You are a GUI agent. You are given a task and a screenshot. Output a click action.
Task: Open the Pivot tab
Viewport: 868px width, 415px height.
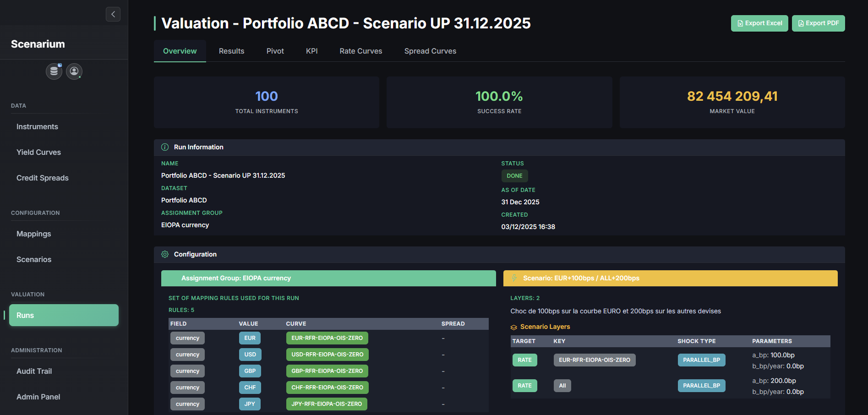[x=275, y=51]
